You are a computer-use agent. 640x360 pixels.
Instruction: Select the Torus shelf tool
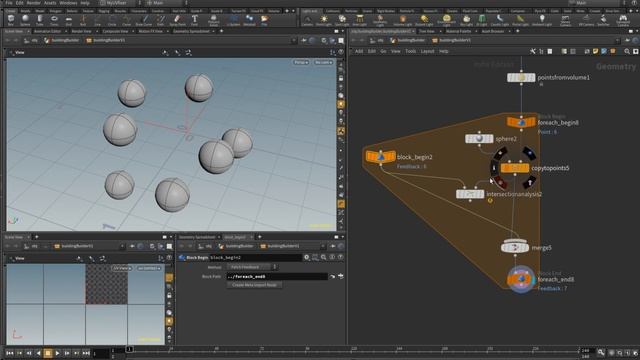click(54, 20)
